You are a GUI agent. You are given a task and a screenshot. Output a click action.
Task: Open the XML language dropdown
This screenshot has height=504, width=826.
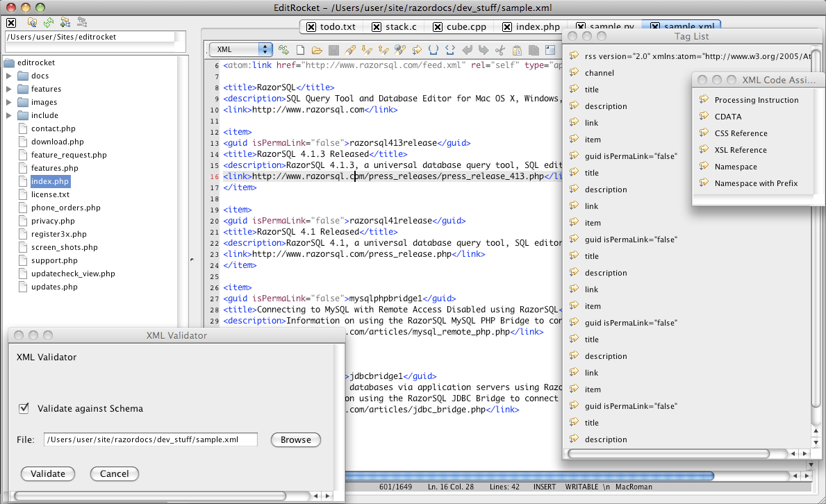(x=241, y=49)
